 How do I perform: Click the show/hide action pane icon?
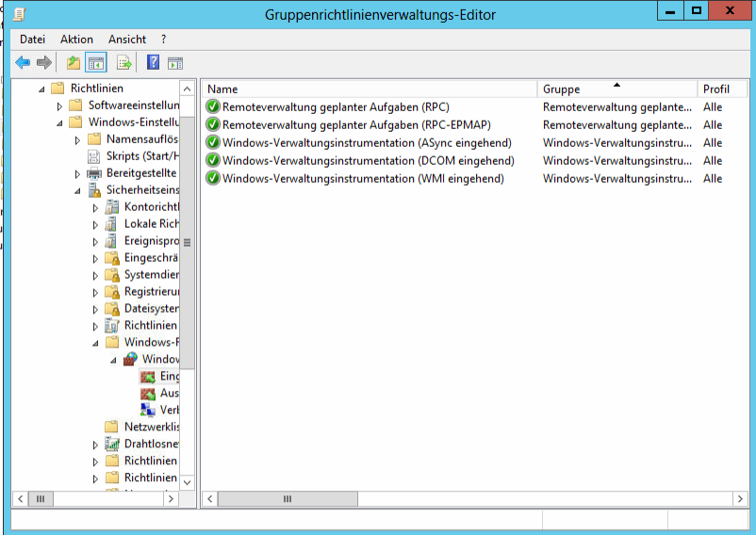point(174,63)
